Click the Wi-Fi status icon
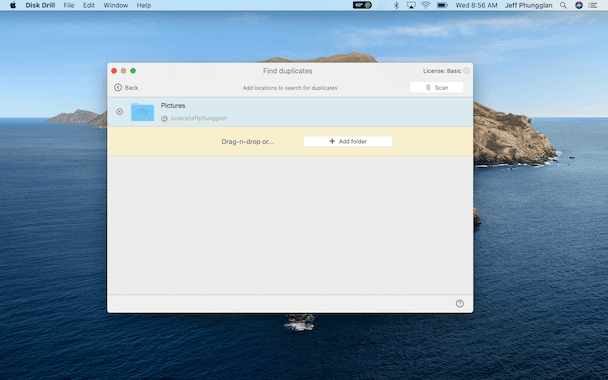 [x=426, y=5]
